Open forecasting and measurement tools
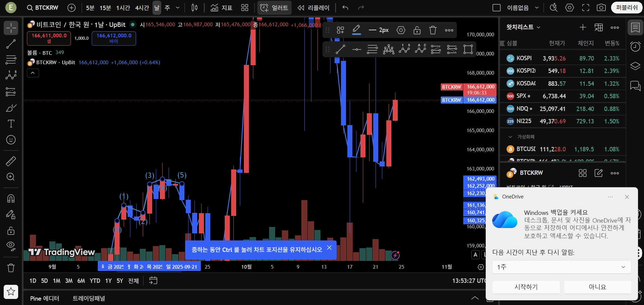This screenshot has width=644, height=305. pyautogui.click(x=11, y=91)
